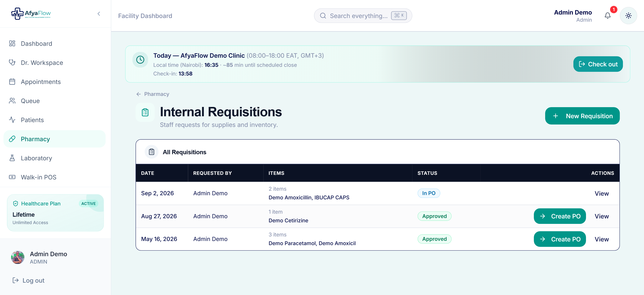
Task: Toggle the light/dark theme sun button
Action: [x=628, y=16]
